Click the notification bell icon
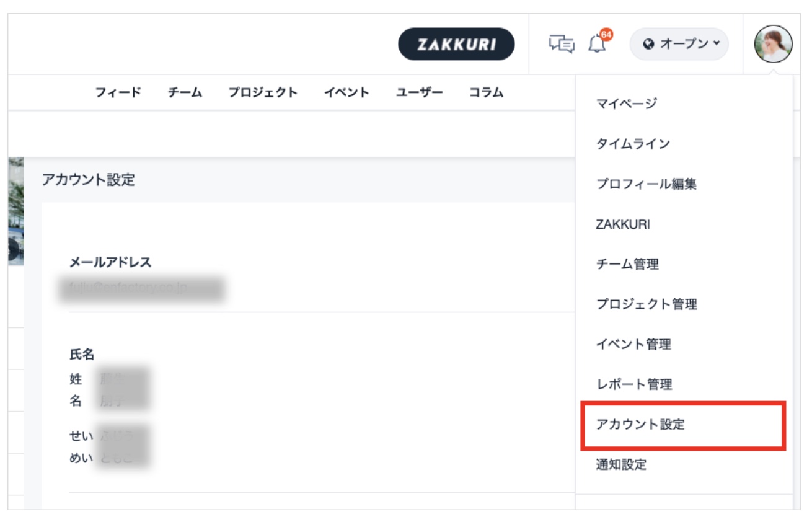Image resolution: width=812 pixels, height=522 pixels. [x=597, y=44]
